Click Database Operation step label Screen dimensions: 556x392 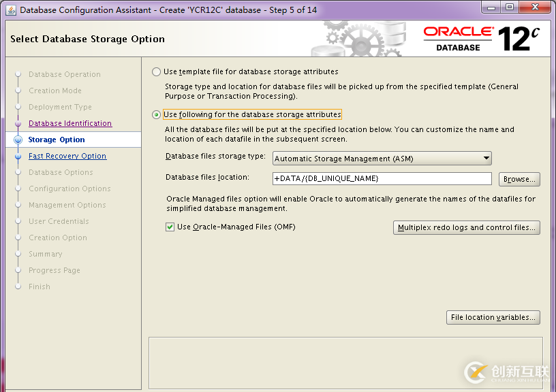tap(65, 74)
